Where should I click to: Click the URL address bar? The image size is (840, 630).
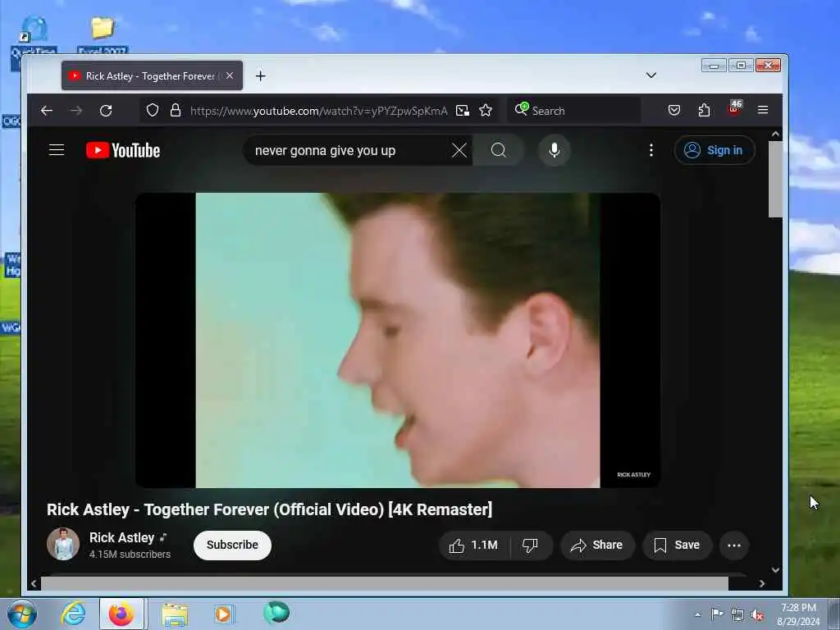319,111
